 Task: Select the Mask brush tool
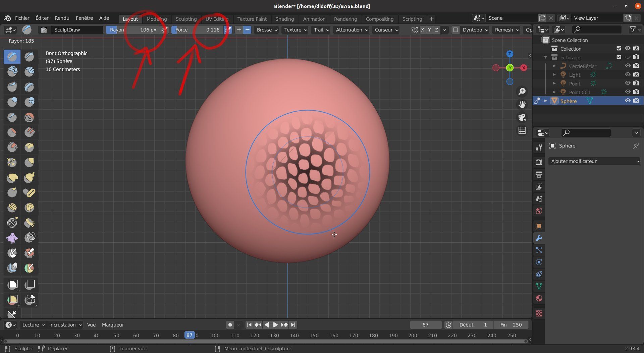(12, 252)
